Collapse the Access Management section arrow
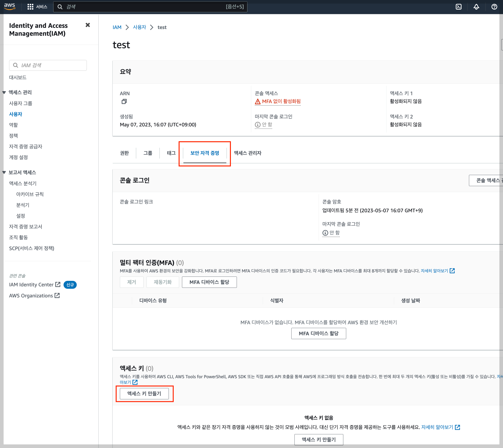 pos(4,93)
